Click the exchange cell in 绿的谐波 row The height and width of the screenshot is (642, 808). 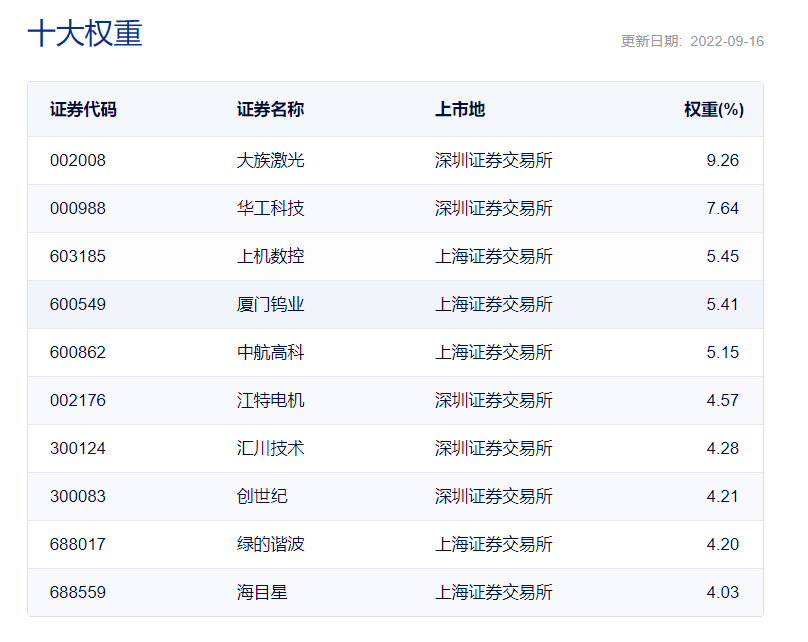tap(494, 544)
